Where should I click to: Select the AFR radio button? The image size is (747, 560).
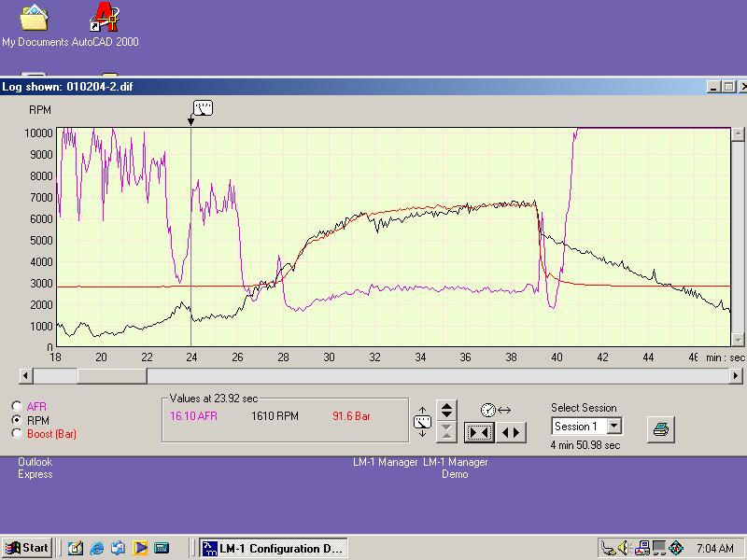click(17, 407)
